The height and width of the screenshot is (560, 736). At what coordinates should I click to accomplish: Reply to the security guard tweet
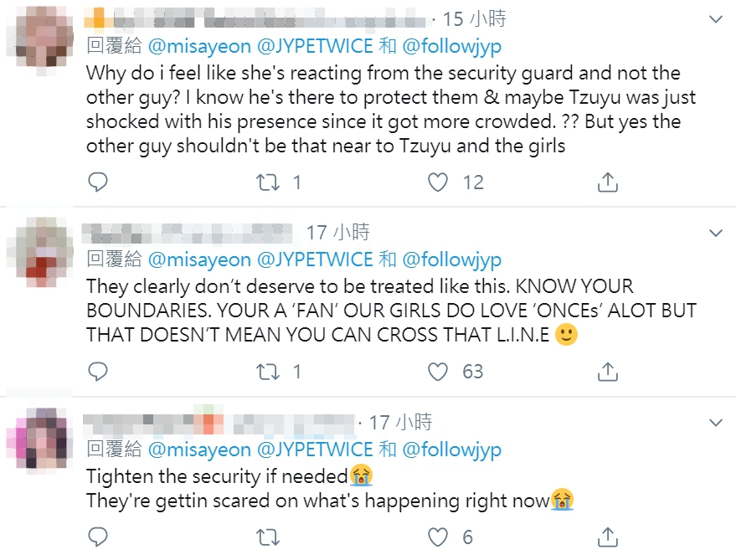tap(98, 182)
